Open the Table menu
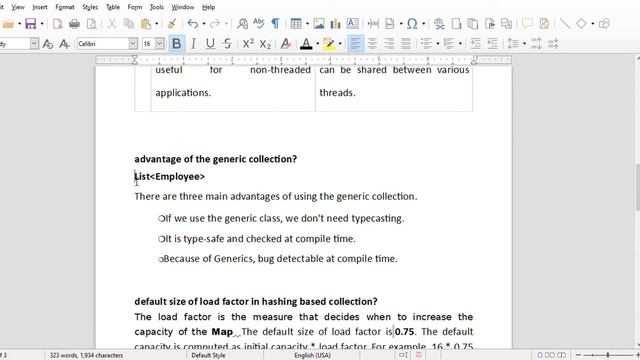Viewport: 640px width, 360px height. coord(113,7)
